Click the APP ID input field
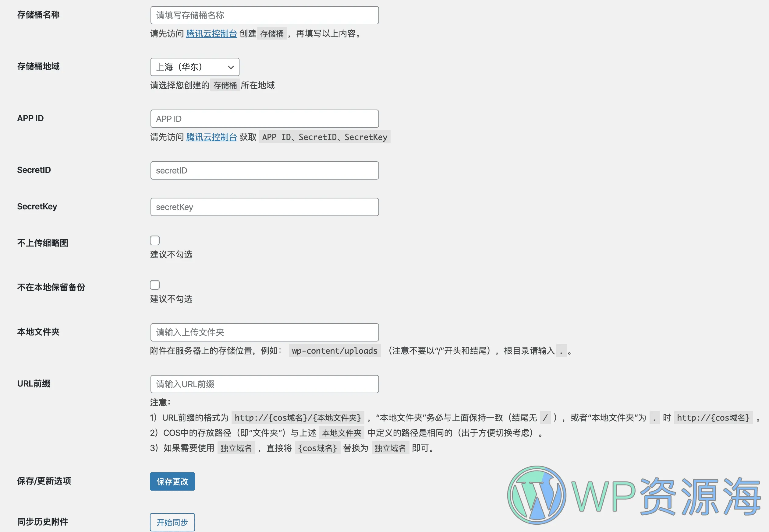769x532 pixels. coord(264,119)
